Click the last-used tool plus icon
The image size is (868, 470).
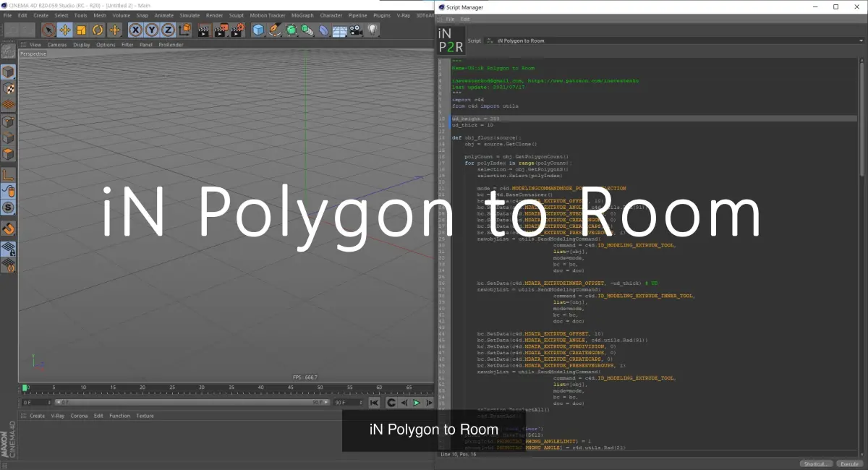pyautogui.click(x=114, y=30)
